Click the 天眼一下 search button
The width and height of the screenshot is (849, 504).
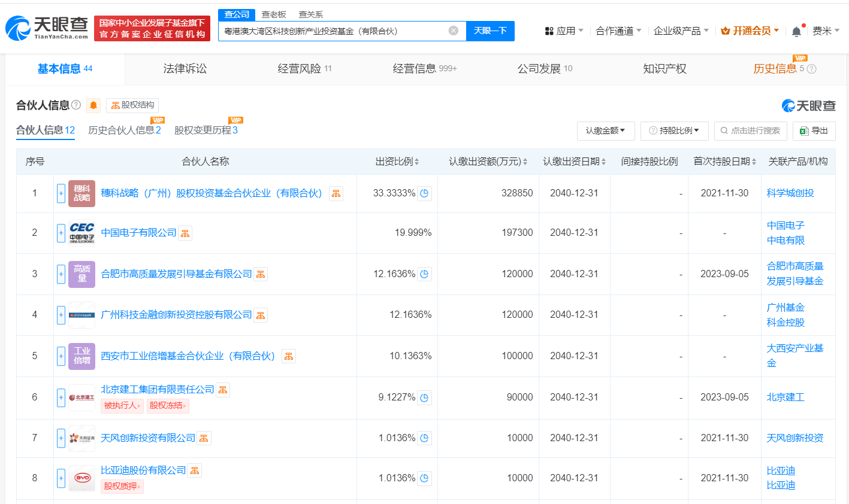490,31
